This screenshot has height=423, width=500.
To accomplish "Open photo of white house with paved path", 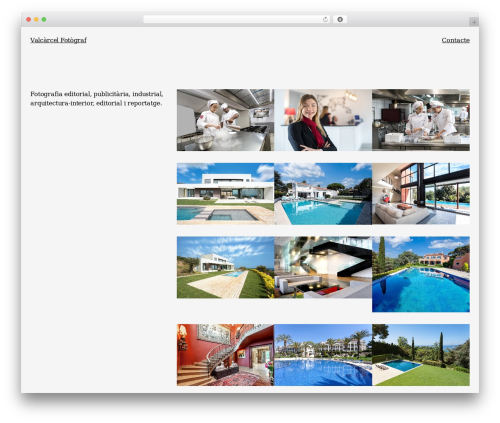I will click(225, 267).
